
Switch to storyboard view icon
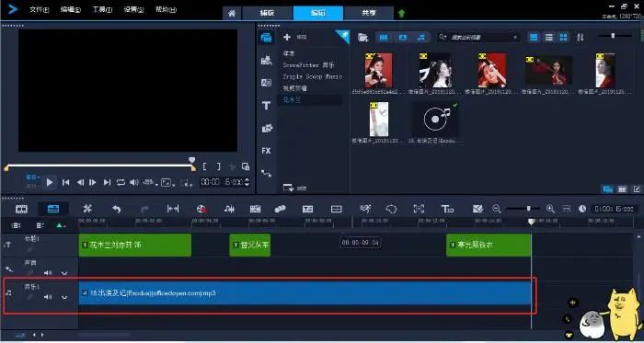21,209
